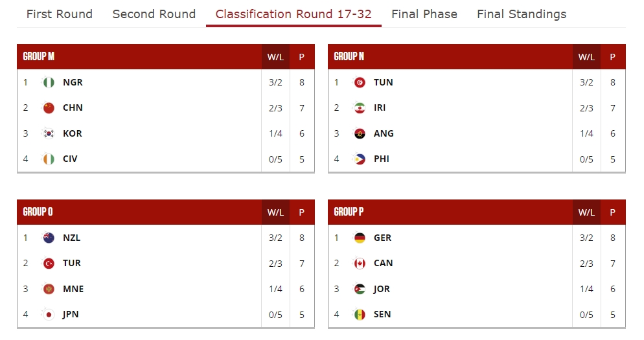Click the Korea flag icon
Screen dimensions: 644x340
[49, 133]
